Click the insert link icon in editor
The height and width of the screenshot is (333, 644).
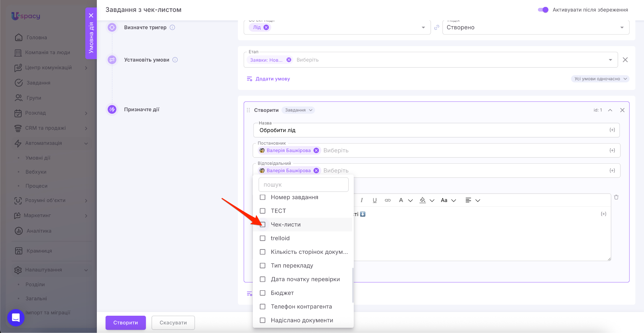388,200
